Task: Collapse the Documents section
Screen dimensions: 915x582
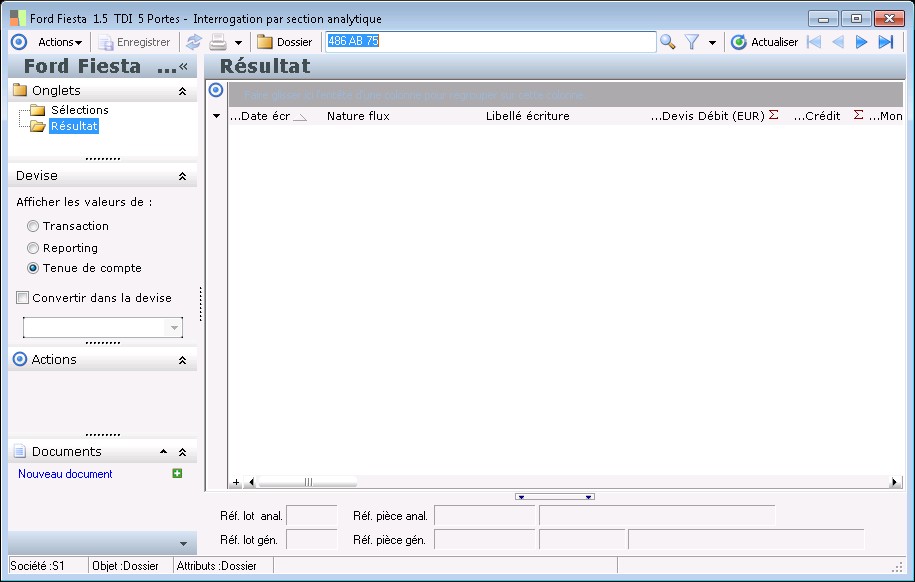Action: point(182,452)
